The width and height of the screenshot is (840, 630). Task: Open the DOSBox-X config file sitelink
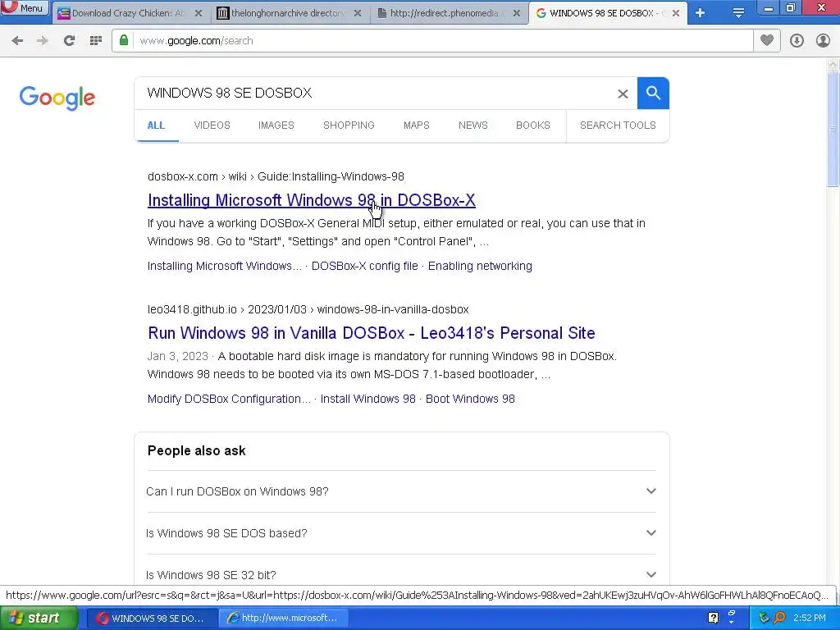pos(365,267)
